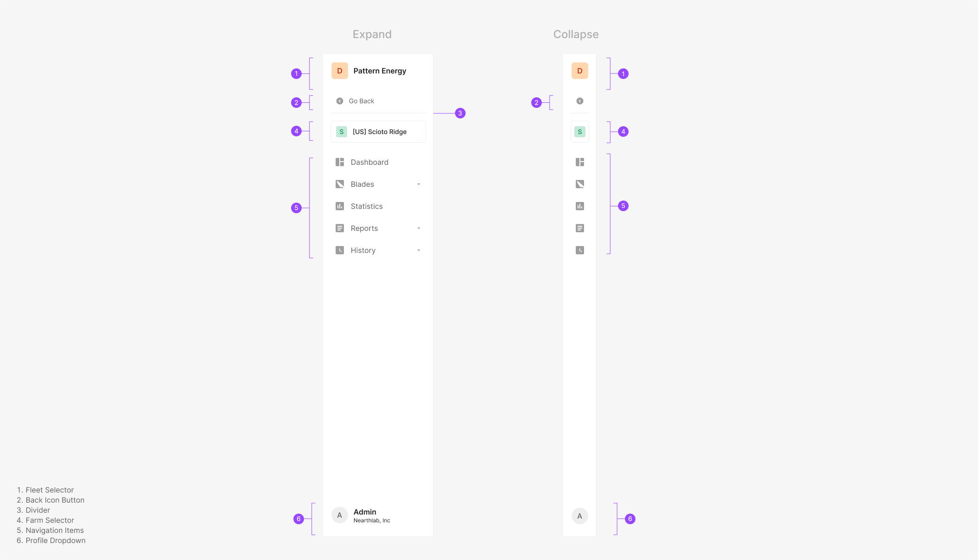Click the green S farm icon in collapsed sidebar

pos(580,132)
